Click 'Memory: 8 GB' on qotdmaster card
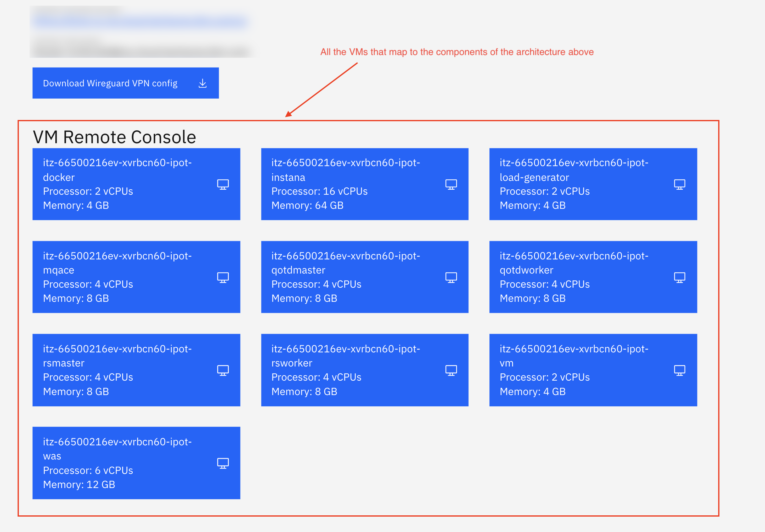 click(x=304, y=298)
